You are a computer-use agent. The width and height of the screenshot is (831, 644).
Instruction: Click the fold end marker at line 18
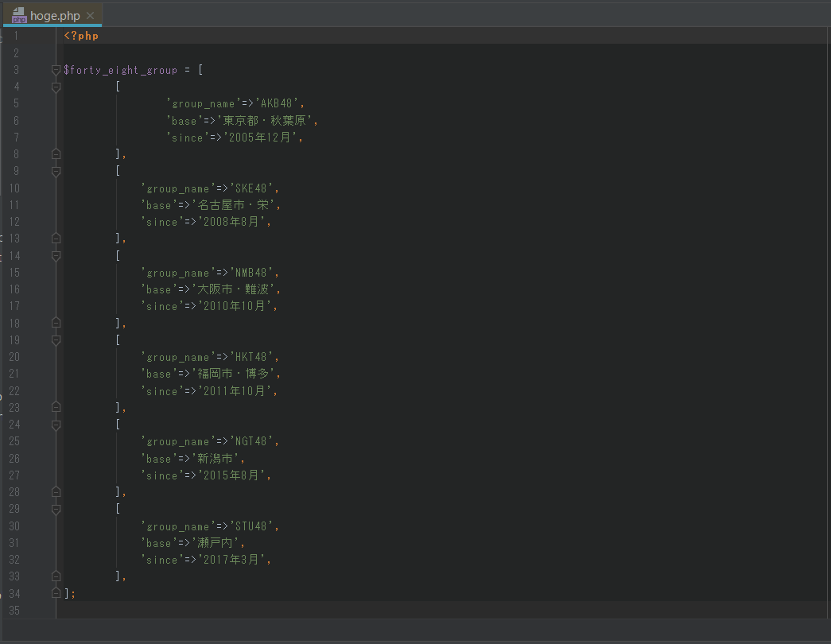click(56, 323)
